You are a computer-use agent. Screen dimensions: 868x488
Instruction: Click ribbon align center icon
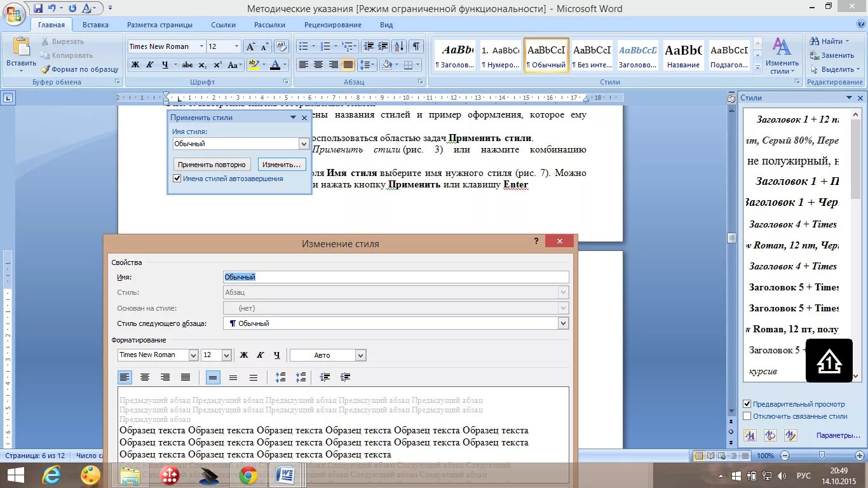[318, 65]
